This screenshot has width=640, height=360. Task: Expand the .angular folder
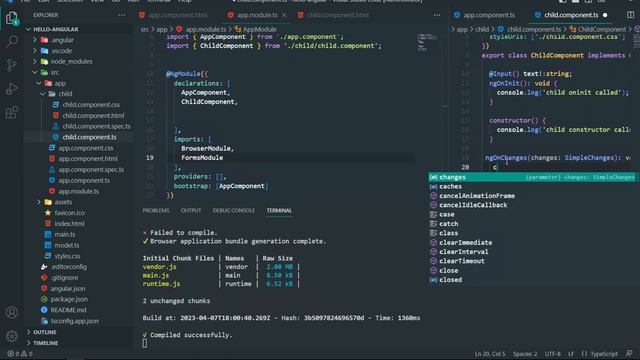click(35, 40)
